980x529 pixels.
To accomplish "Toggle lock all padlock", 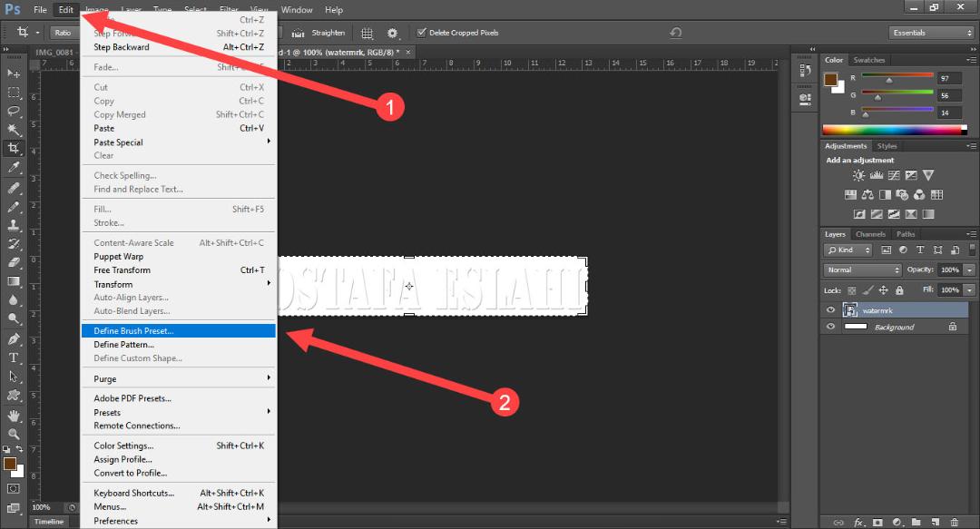I will click(x=899, y=290).
